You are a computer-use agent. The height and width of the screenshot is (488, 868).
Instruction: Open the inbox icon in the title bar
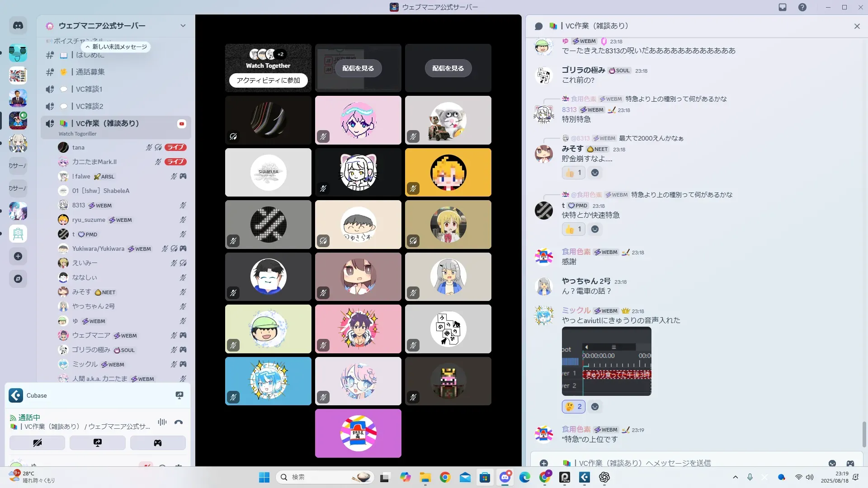point(783,7)
